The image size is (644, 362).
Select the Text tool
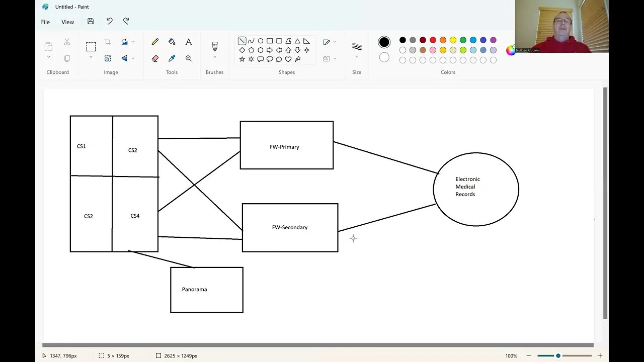[x=189, y=42]
